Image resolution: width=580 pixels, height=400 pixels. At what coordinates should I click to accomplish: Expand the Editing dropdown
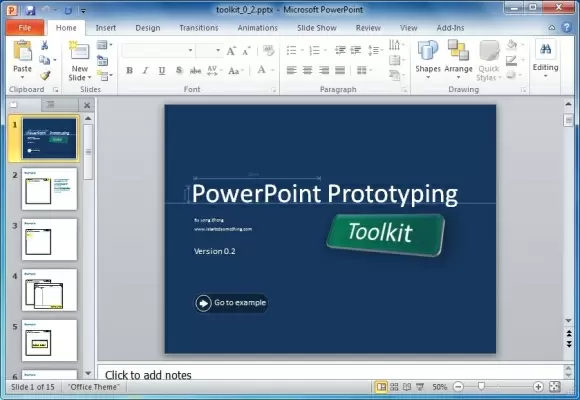(x=546, y=59)
